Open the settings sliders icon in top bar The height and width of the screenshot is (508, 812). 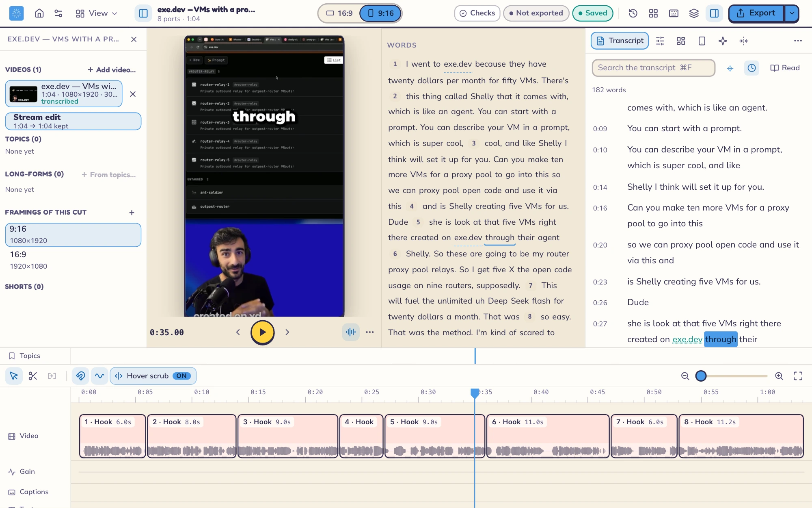[58, 13]
